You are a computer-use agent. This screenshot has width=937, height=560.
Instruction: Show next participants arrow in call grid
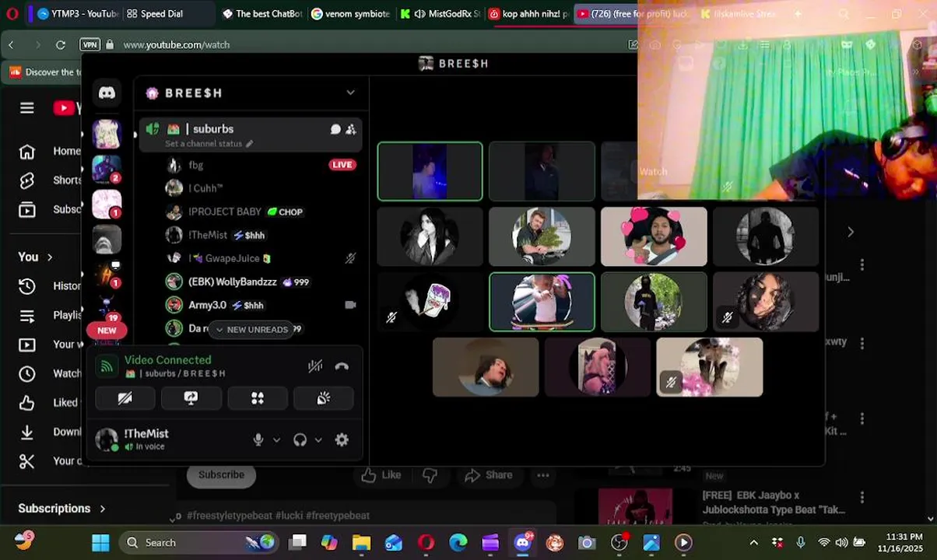pos(851,232)
